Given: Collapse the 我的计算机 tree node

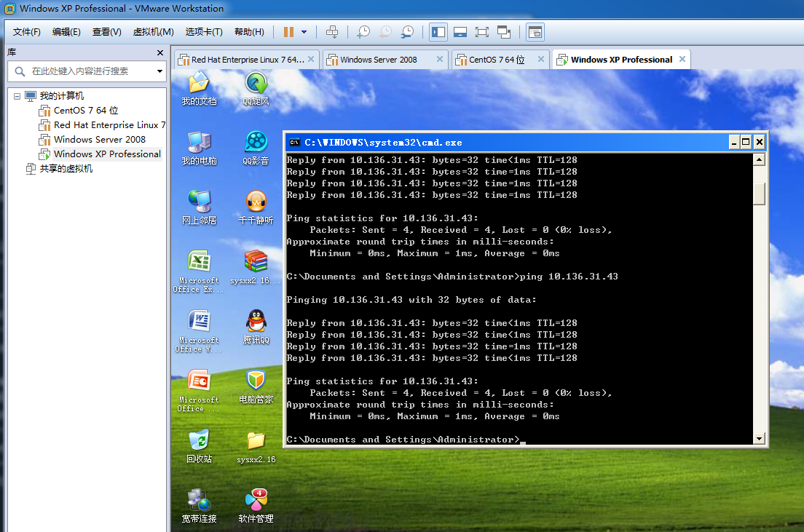Looking at the screenshot, I should (x=17, y=96).
